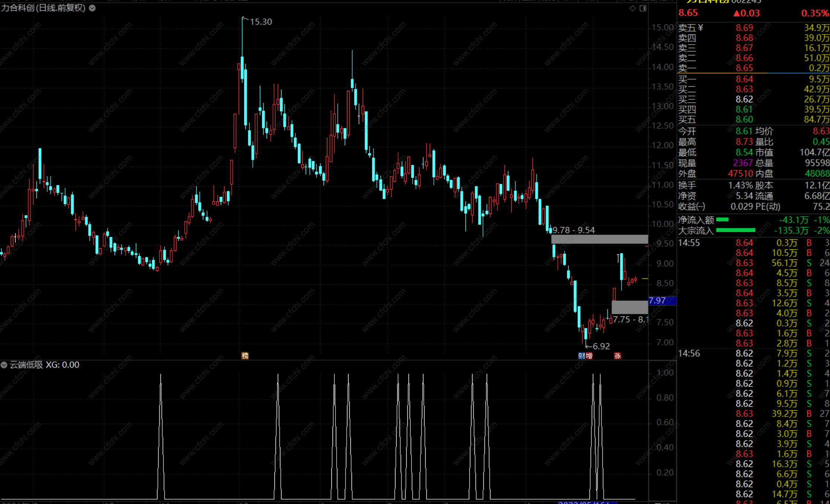
Task: Click the red 增 info marker
Action: (589, 356)
